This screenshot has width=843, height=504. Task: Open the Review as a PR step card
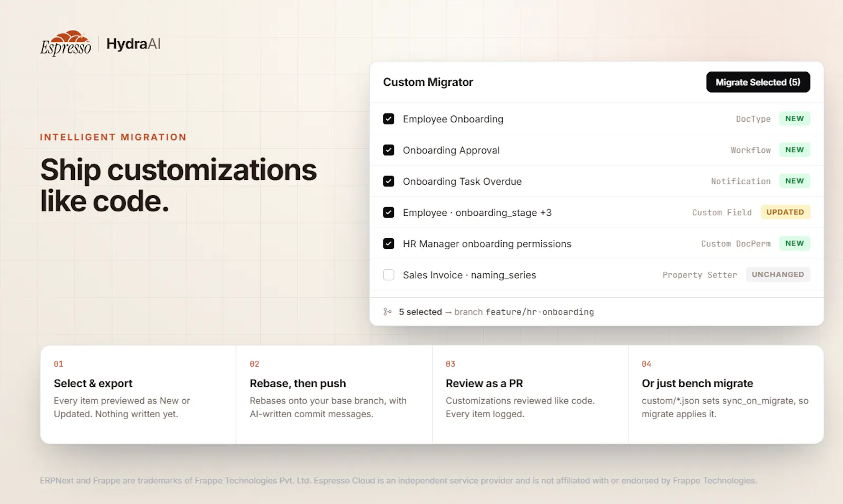tap(530, 394)
